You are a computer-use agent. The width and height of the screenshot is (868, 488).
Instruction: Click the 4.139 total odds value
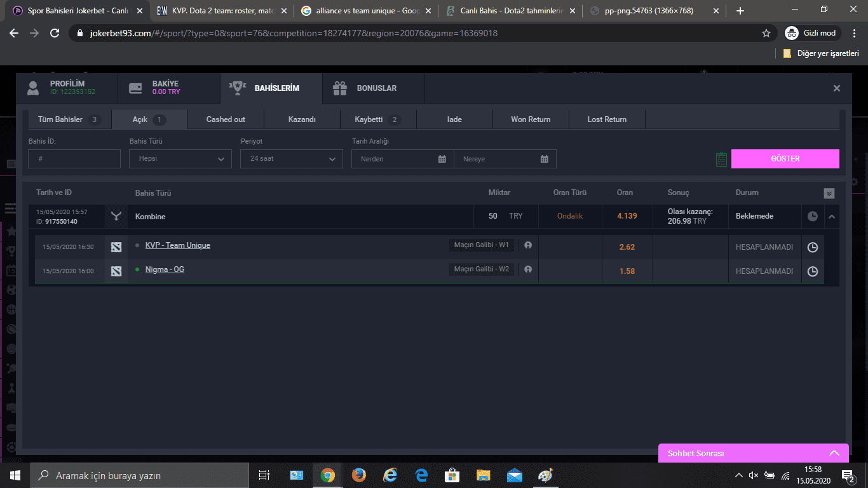(x=627, y=216)
